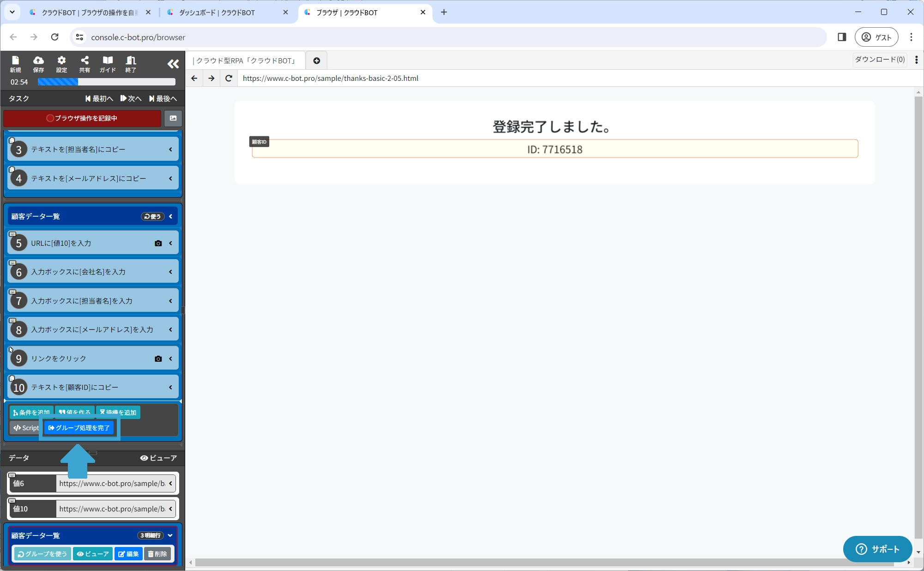Expand task 10 テキストを[顧客ID]にコピー chevron
The height and width of the screenshot is (571, 924).
170,388
